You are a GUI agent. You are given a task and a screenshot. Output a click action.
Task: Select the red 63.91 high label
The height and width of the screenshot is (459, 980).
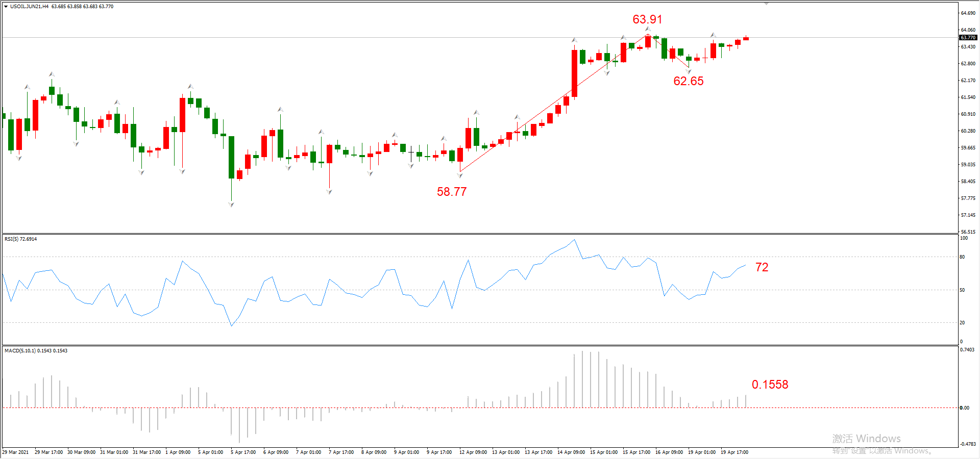pos(647,19)
